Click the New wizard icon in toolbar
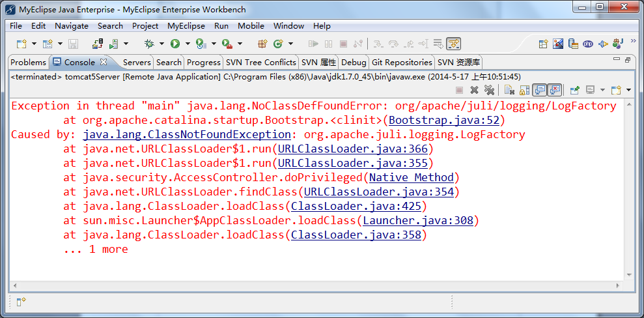Viewport: 644px width, 318px height. pos(21,44)
